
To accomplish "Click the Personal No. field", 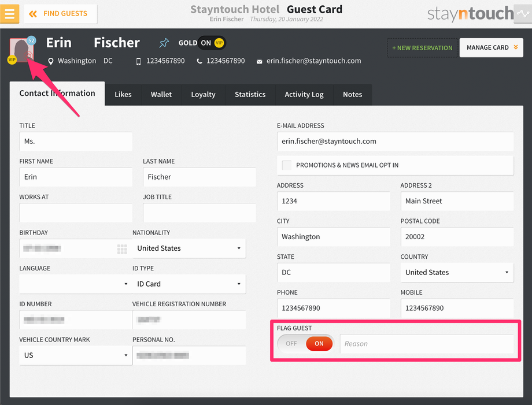I will pyautogui.click(x=189, y=355).
